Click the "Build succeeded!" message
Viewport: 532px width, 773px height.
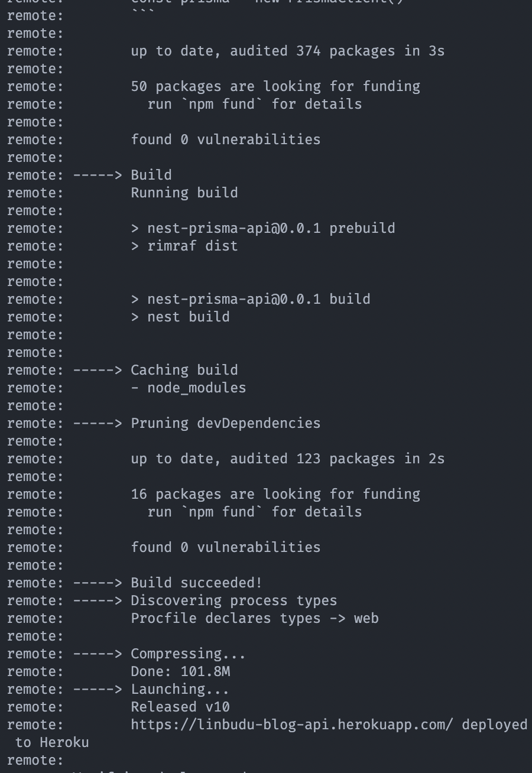tap(196, 583)
